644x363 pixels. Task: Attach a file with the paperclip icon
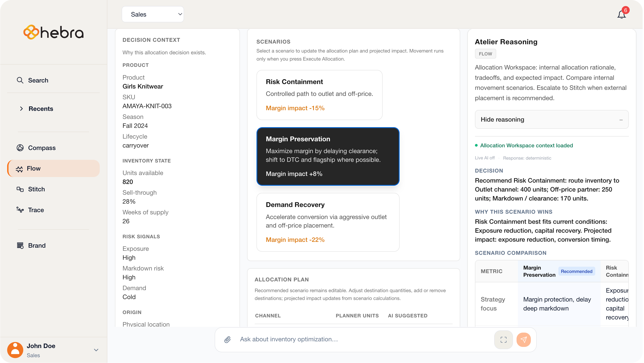pyautogui.click(x=227, y=339)
